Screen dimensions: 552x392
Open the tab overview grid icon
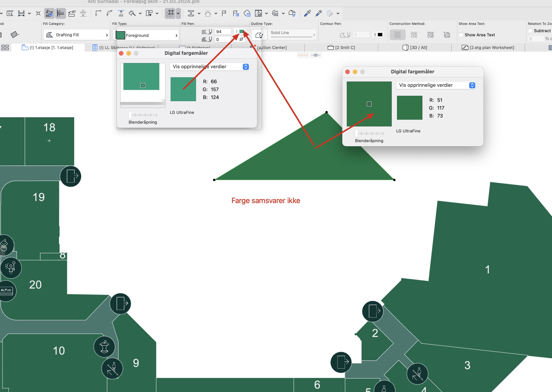(5, 48)
